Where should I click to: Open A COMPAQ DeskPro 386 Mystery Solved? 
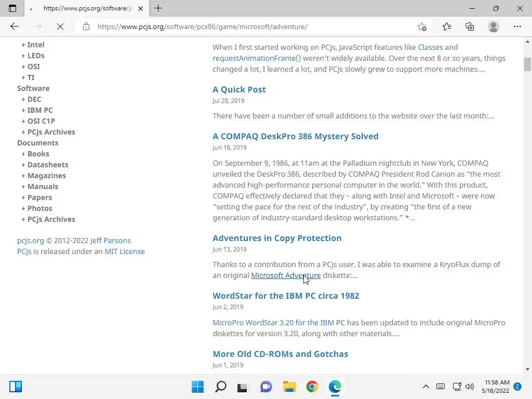296,137
